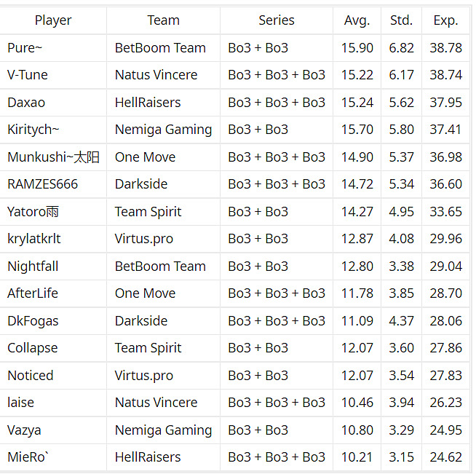Select player MieRo` in last row
The width and height of the screenshot is (476, 474).
click(28, 457)
